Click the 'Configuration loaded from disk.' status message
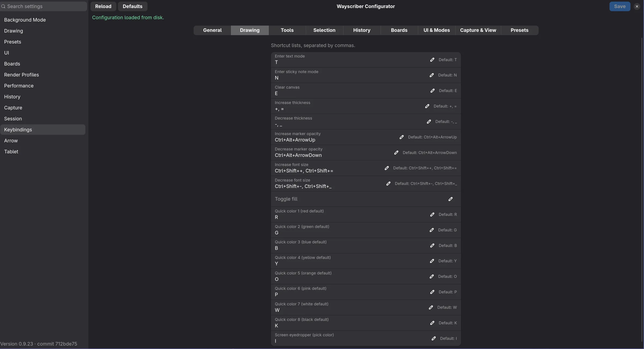The image size is (644, 349). [x=128, y=18]
